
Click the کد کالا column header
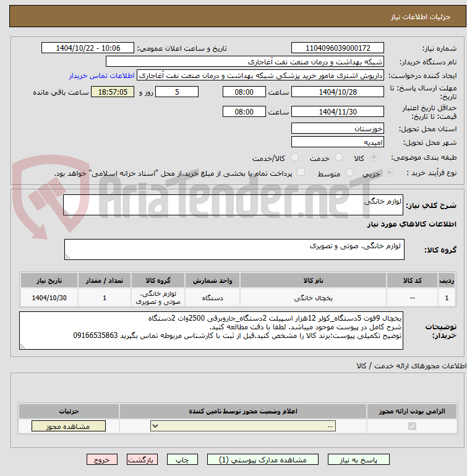(x=412, y=280)
